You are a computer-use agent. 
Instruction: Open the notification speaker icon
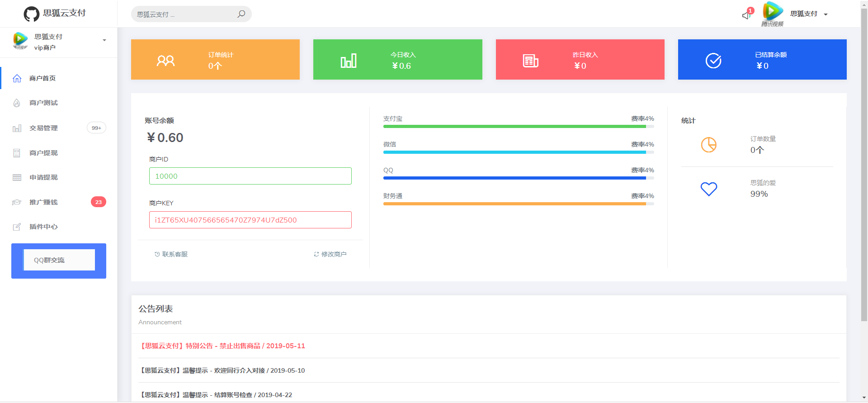coord(746,15)
